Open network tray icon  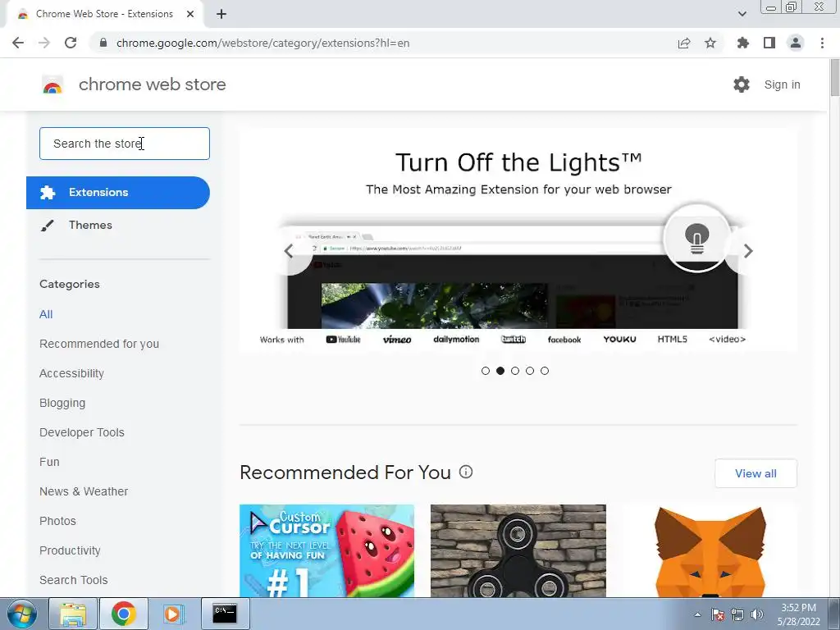(737, 614)
